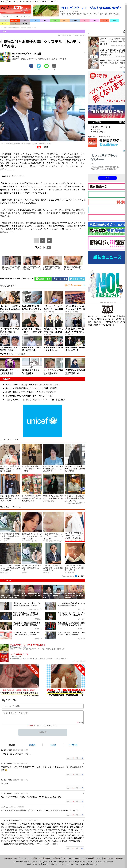Share article via Twitter icon

(x=39, y=66)
